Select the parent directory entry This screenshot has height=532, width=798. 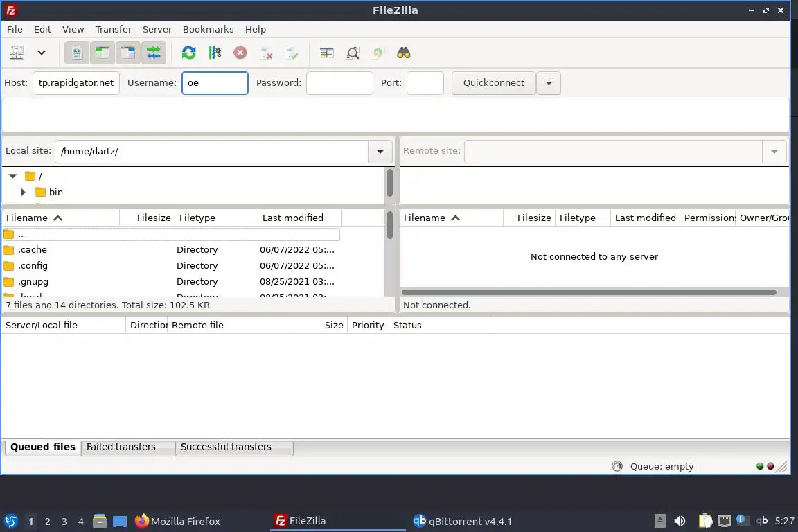click(x=171, y=234)
